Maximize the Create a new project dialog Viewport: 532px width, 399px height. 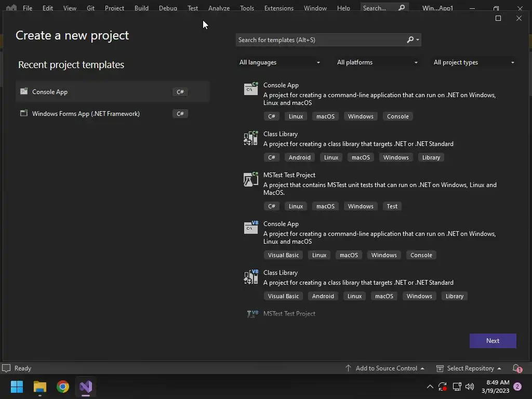click(x=498, y=18)
